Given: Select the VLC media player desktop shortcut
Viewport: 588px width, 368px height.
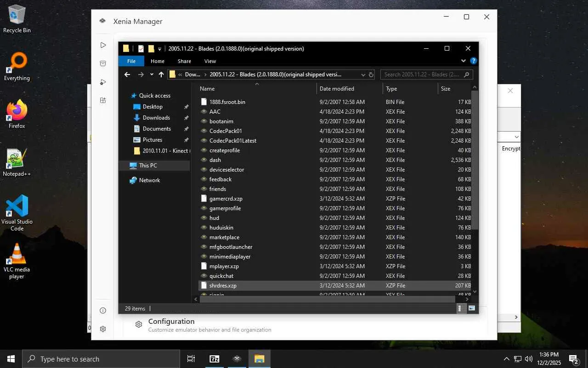Looking at the screenshot, I should [17, 261].
